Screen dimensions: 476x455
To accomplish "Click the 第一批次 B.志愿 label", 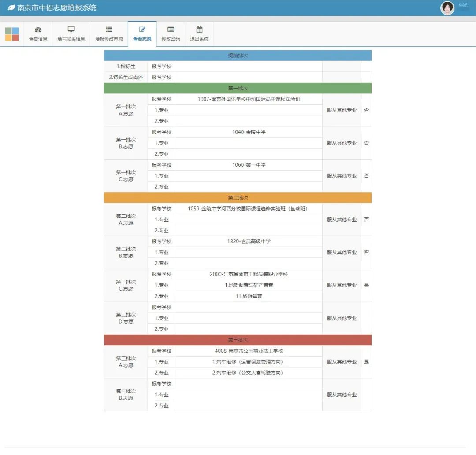I will click(x=126, y=143).
